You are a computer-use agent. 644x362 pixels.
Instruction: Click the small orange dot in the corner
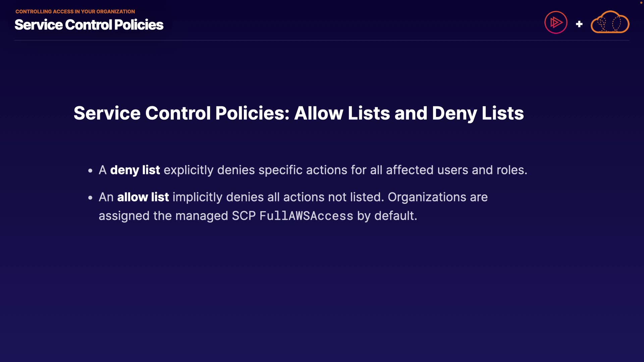pyautogui.click(x=641, y=3)
